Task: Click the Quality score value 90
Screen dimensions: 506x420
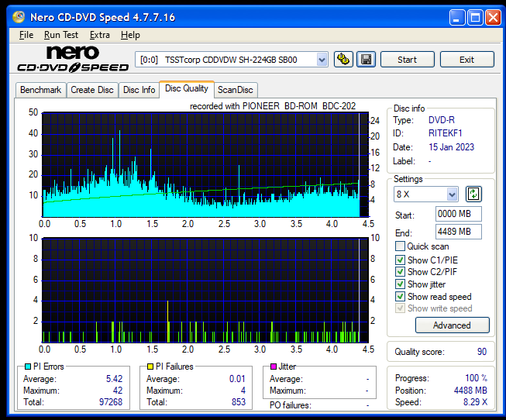Action: point(482,352)
